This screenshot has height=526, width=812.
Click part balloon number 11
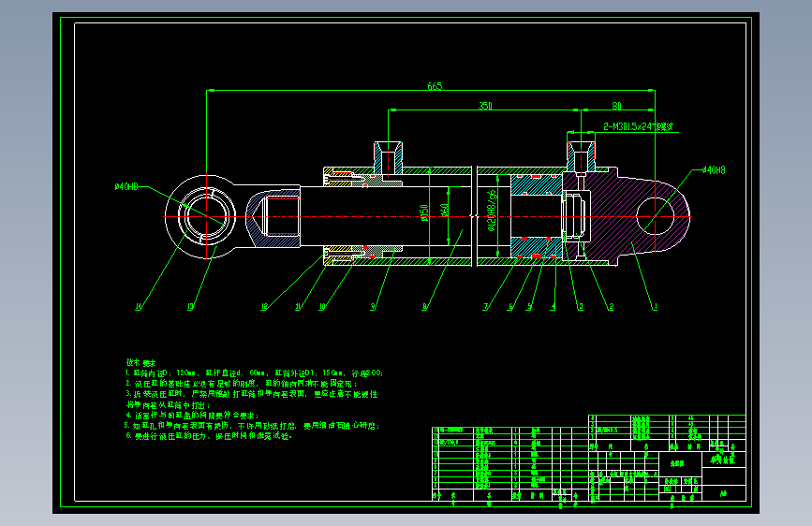coord(298,307)
